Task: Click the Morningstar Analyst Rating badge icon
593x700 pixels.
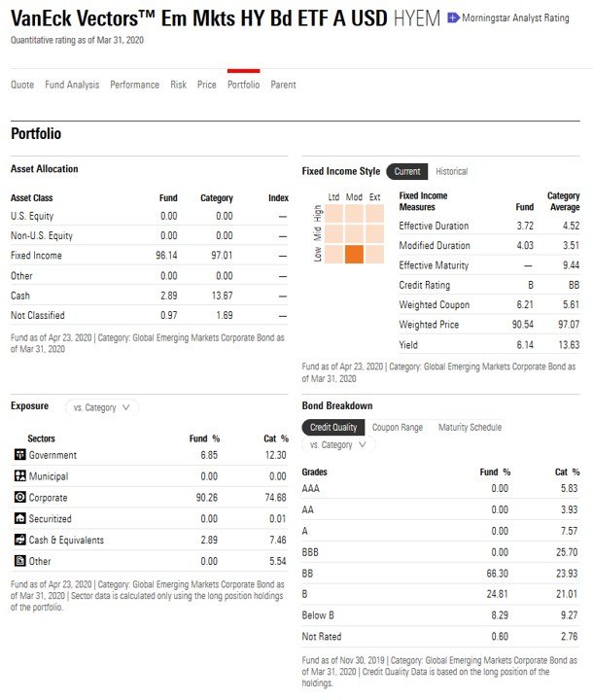Action: click(x=453, y=17)
